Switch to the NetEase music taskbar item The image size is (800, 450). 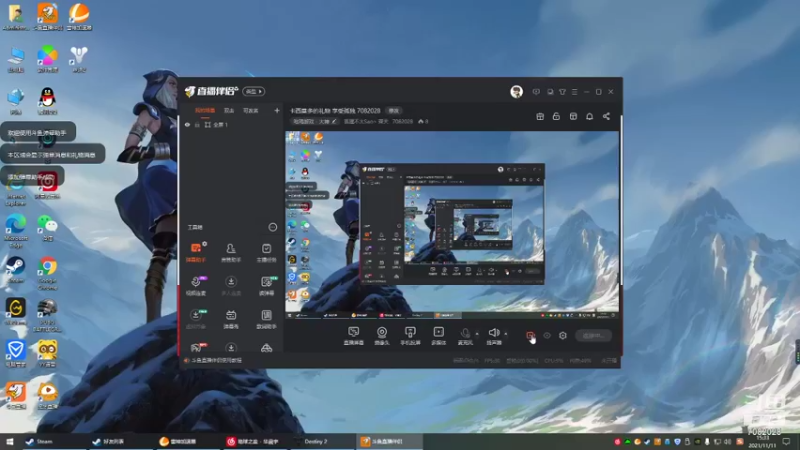257,441
